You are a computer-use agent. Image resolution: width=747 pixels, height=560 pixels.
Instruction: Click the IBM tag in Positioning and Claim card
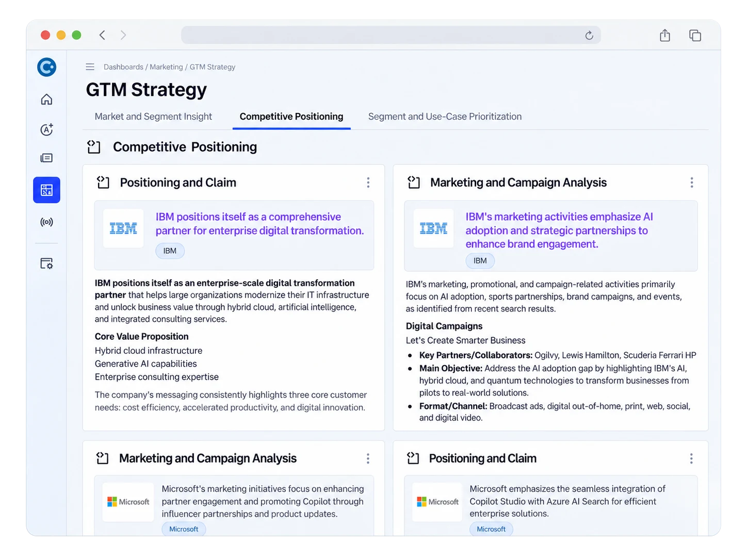tap(170, 251)
